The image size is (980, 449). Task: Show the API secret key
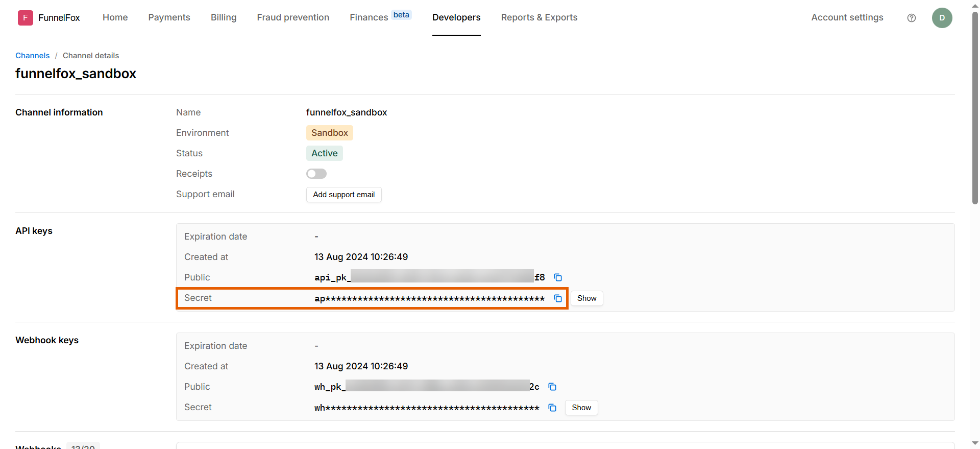click(587, 298)
